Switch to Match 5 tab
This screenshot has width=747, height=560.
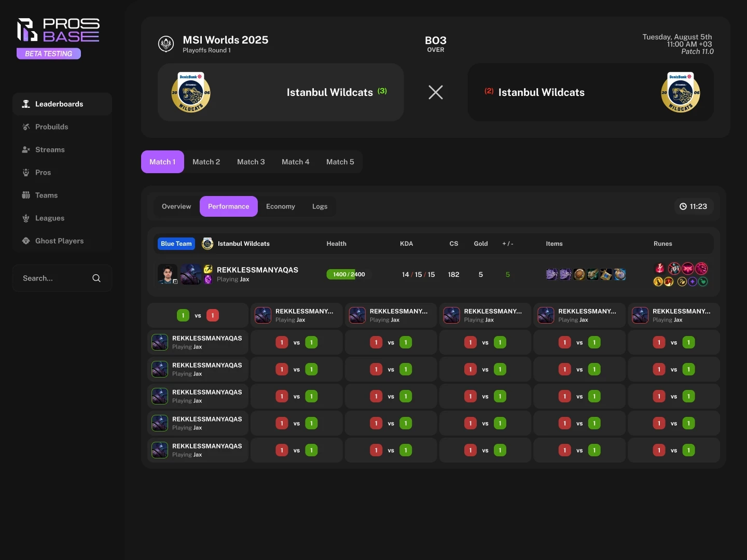click(340, 162)
